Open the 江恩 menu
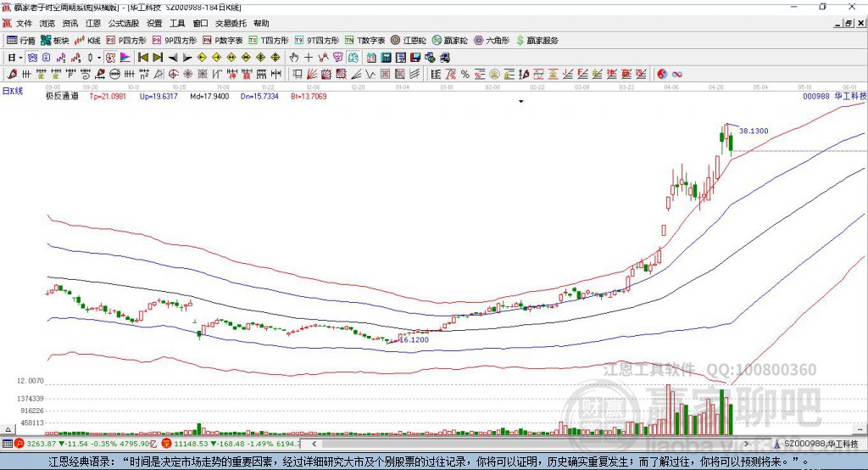The width and height of the screenshot is (868, 470). click(x=93, y=24)
